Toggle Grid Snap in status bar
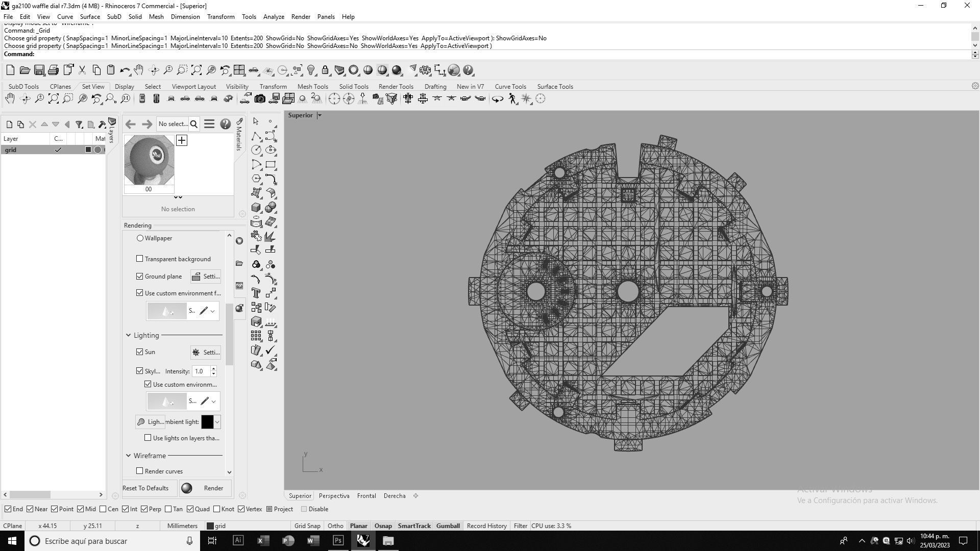 (x=307, y=526)
